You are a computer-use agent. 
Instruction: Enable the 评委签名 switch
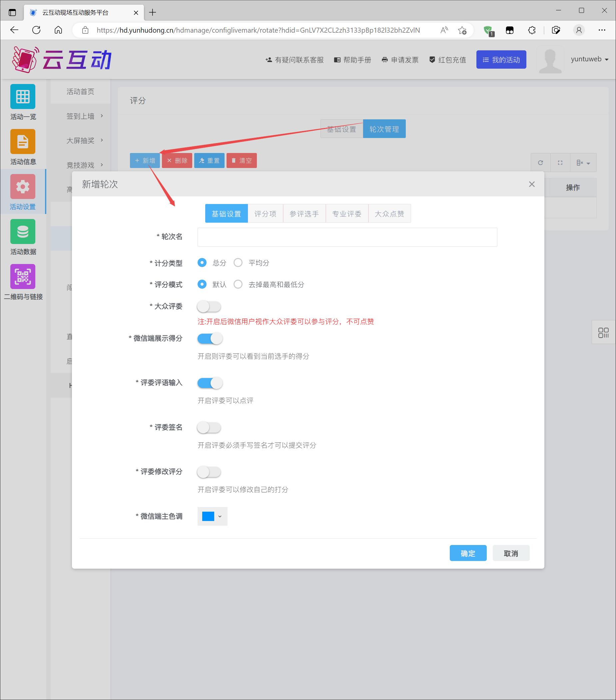(x=209, y=427)
